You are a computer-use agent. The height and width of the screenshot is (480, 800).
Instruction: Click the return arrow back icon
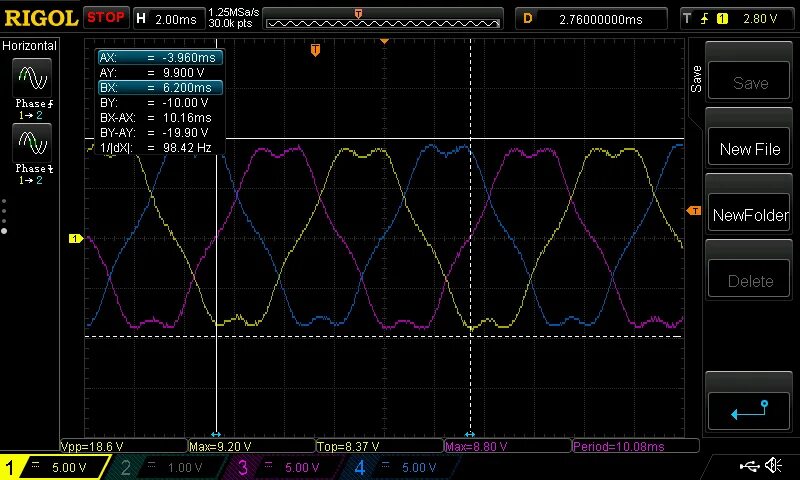tap(748, 410)
